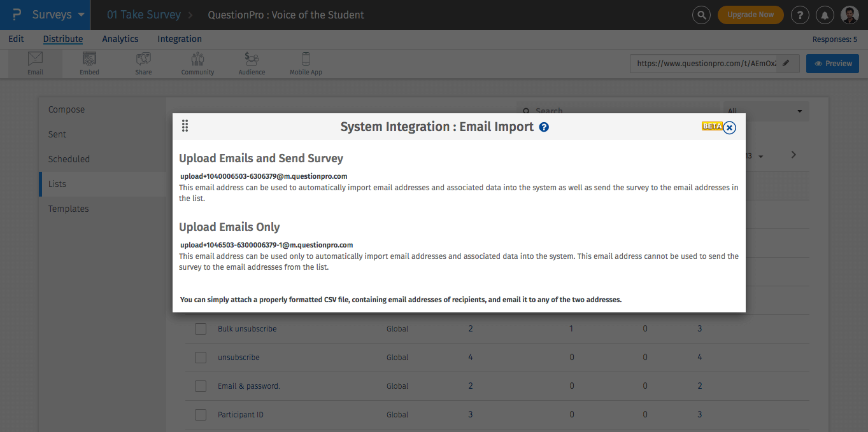Open the notifications bell
The image size is (868, 432).
(825, 14)
